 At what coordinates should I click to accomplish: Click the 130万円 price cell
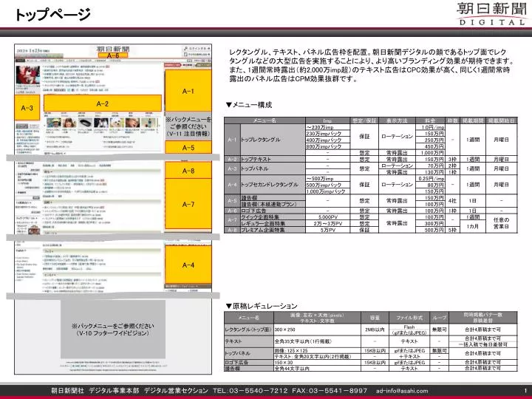tap(431, 172)
